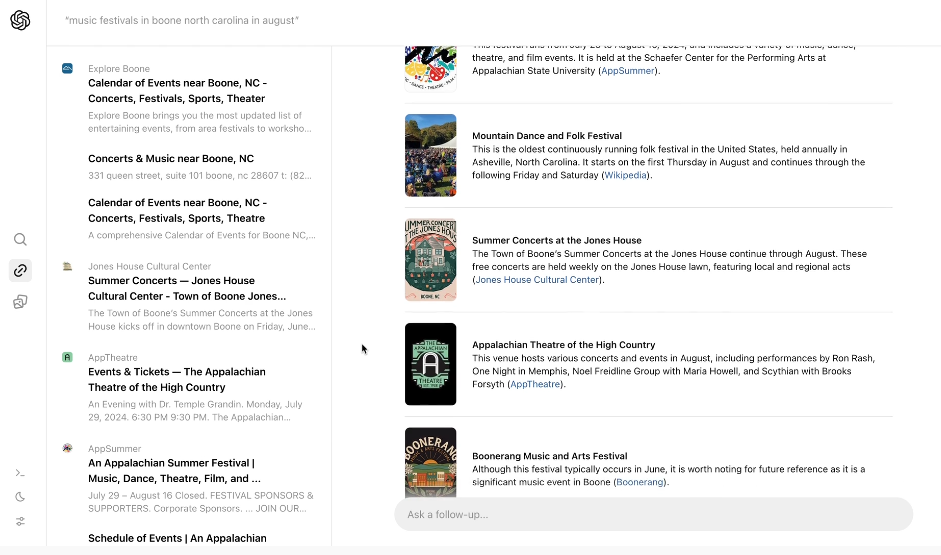
Task: Click 'Summer Concerts at the Jones House' heading
Action: (557, 240)
